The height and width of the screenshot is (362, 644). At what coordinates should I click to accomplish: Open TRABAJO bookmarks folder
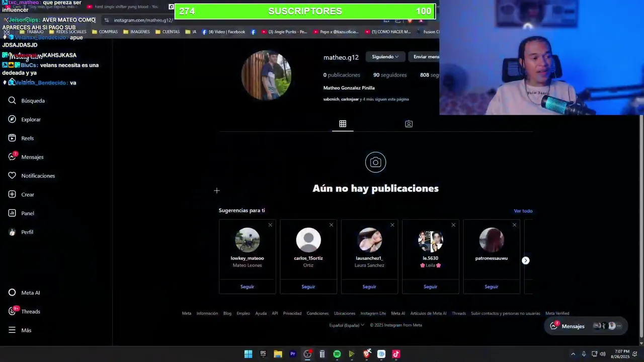31,32
